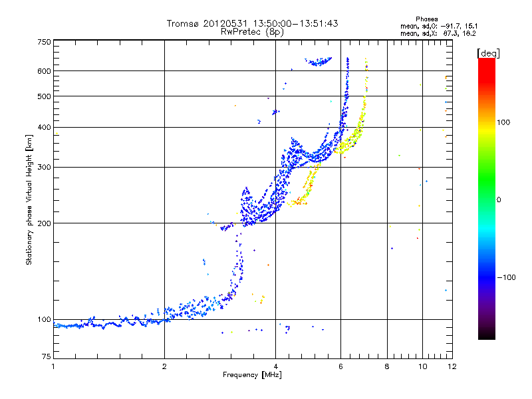Click the 'mean, sd,X: 87.3, 18.2' line
The image size is (532, 399).
(x=438, y=33)
